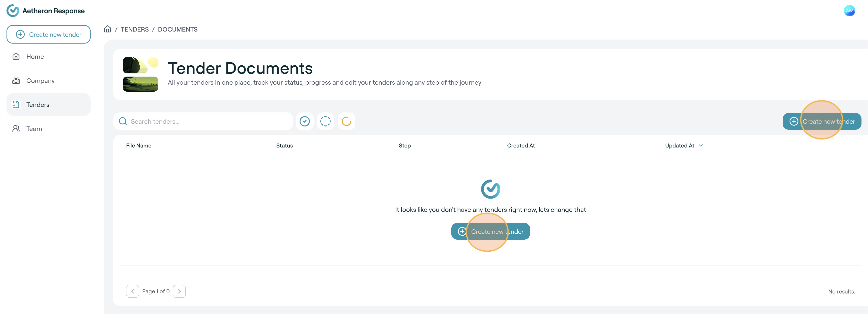The image size is (868, 314).
Task: Click sidebar Create new tender button
Action: tap(49, 34)
